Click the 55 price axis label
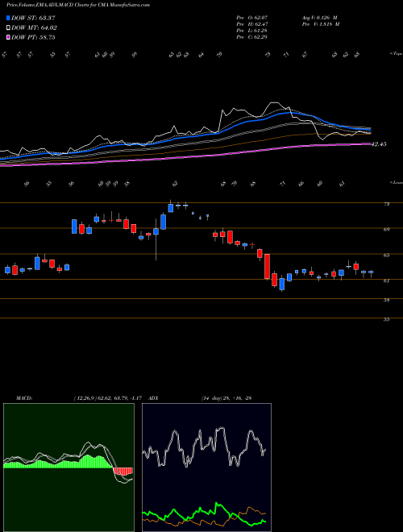The width and height of the screenshot is (403, 532). pos(386,319)
